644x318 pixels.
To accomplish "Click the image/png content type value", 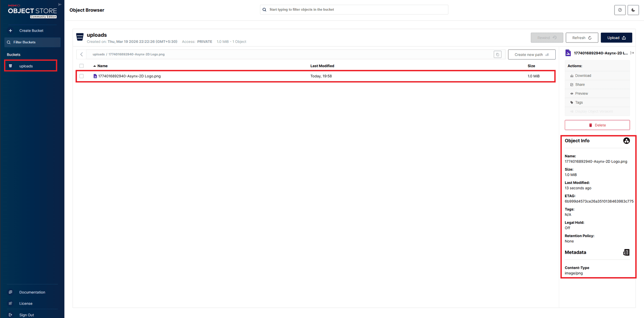I will (x=574, y=273).
